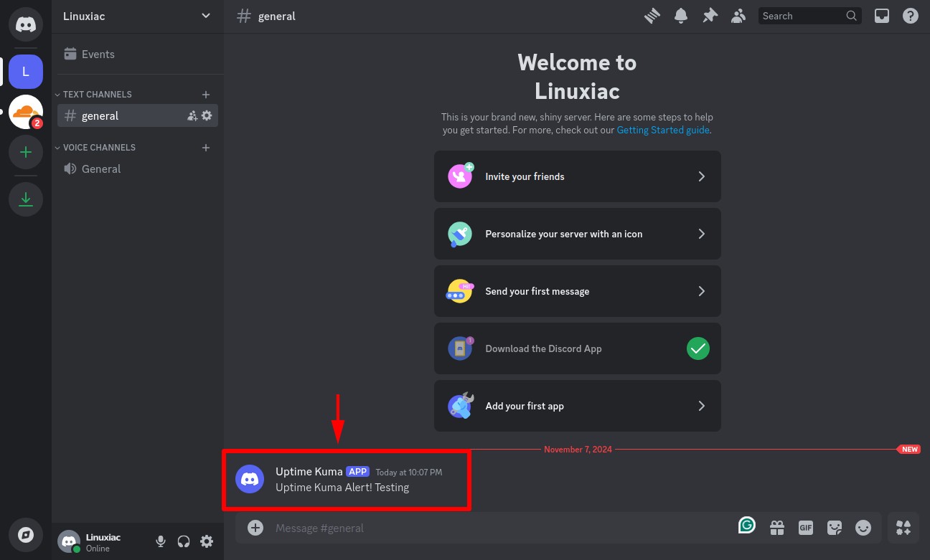930x560 pixels.
Task: Click the Message #general input field
Action: click(502, 528)
